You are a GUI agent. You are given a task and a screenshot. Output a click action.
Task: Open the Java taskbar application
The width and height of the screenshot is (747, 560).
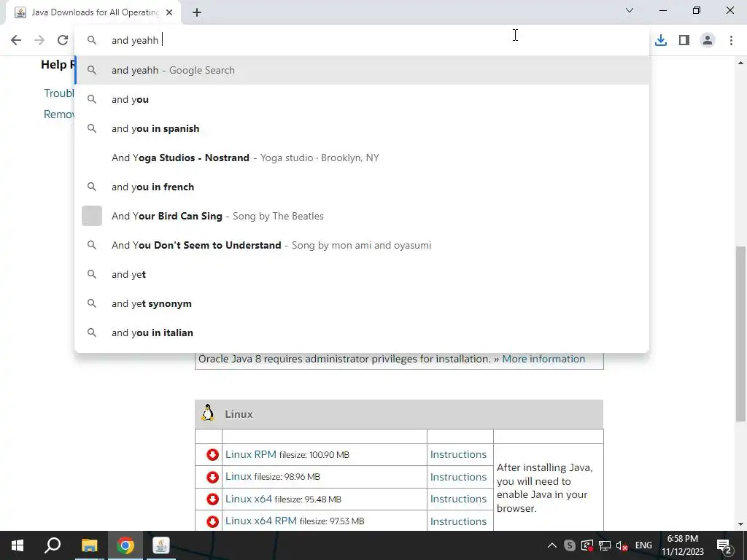pyautogui.click(x=161, y=545)
